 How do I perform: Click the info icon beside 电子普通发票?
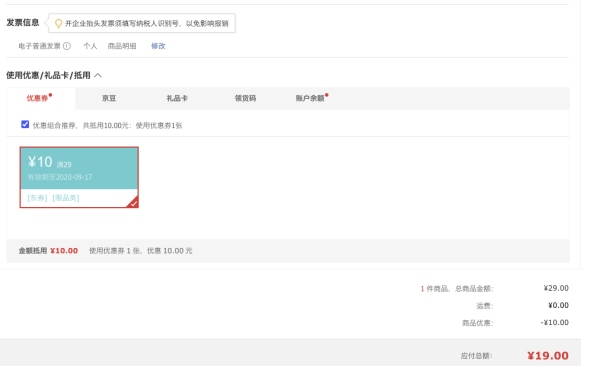[x=67, y=46]
